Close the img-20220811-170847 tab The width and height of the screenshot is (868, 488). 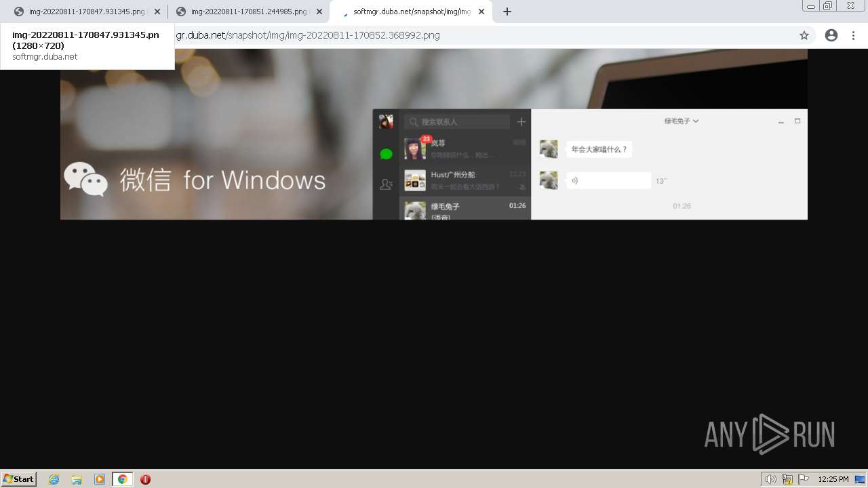pyautogui.click(x=157, y=12)
